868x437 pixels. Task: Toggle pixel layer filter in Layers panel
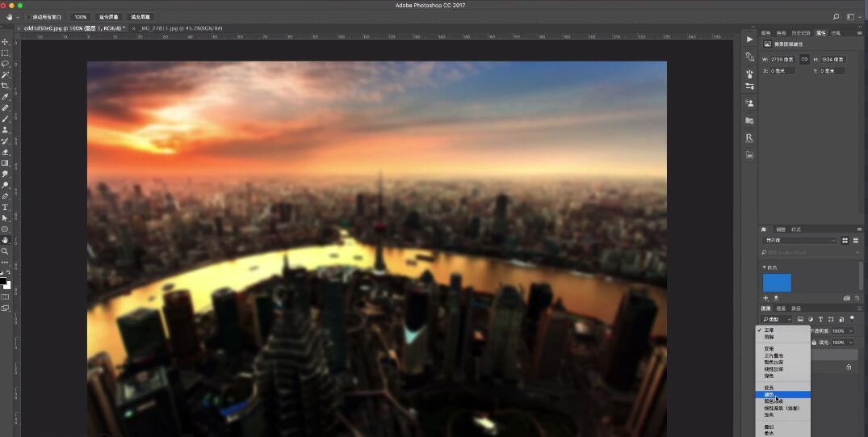[800, 319]
